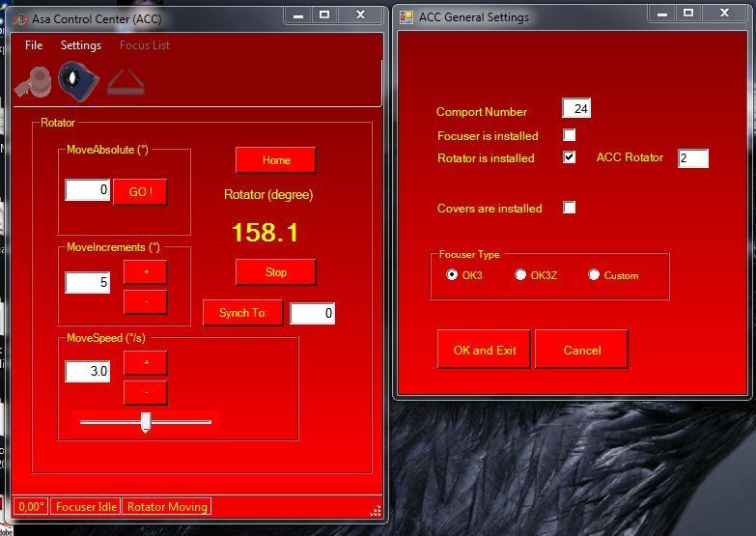This screenshot has width=756, height=536.
Task: Tick the Covers are installed checkbox
Action: [x=570, y=208]
